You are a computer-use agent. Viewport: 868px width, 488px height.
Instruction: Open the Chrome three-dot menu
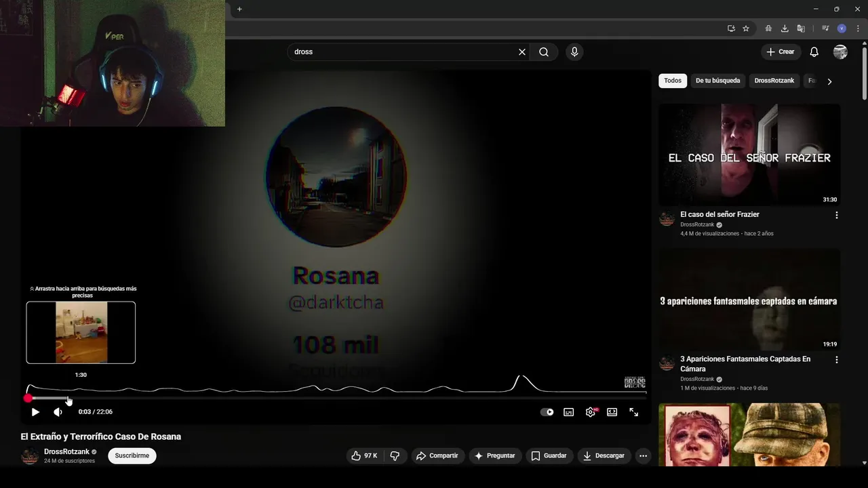coord(858,28)
